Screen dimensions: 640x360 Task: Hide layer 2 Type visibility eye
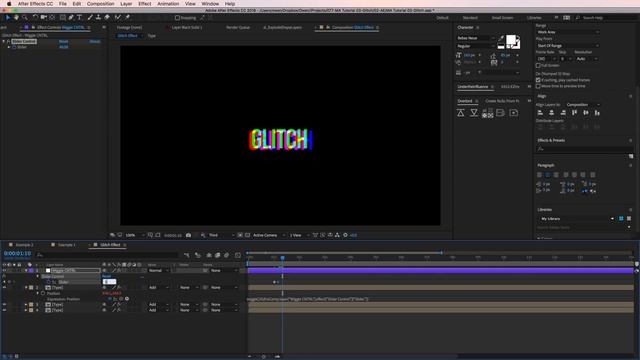pos(4,287)
